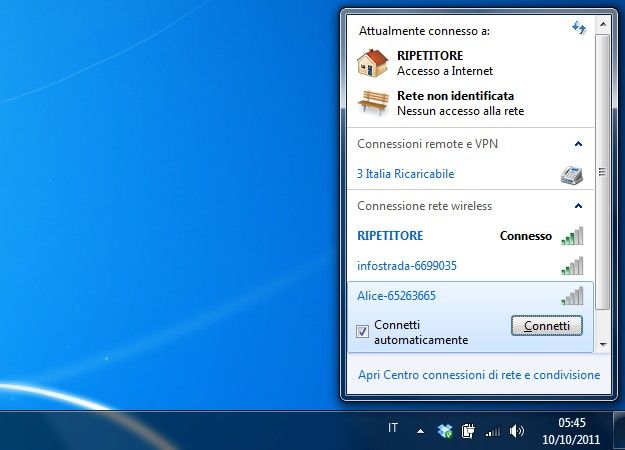
Task: Click the phone icon beside 3 Italia Ricaricabile
Action: tap(572, 175)
